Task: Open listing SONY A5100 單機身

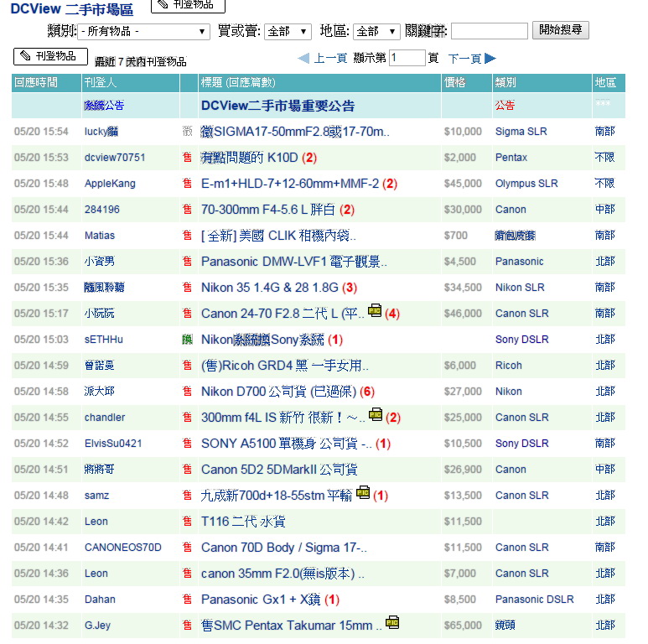Action: point(287,444)
